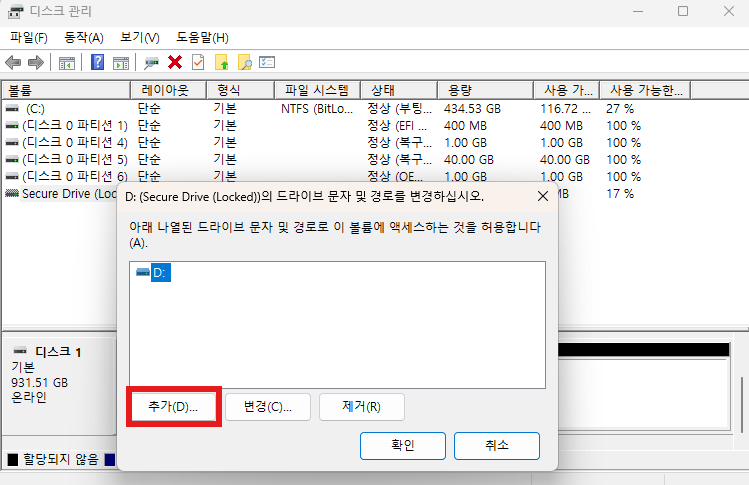Sort by the 용량 column header
749x485 pixels.
485,90
